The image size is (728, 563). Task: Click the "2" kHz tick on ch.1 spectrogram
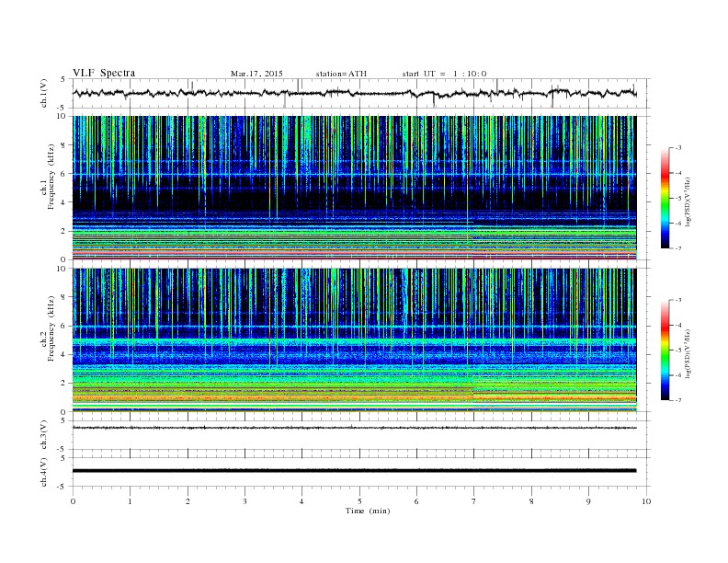[x=63, y=231]
